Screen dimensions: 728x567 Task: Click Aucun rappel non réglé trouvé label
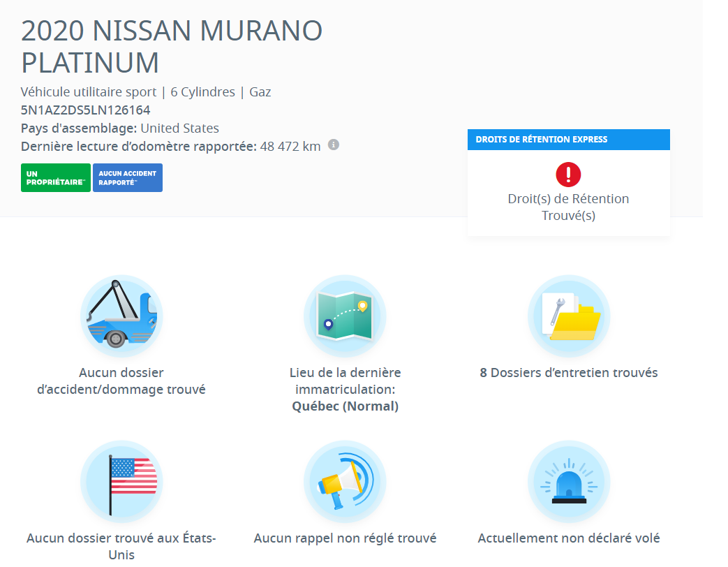345,538
